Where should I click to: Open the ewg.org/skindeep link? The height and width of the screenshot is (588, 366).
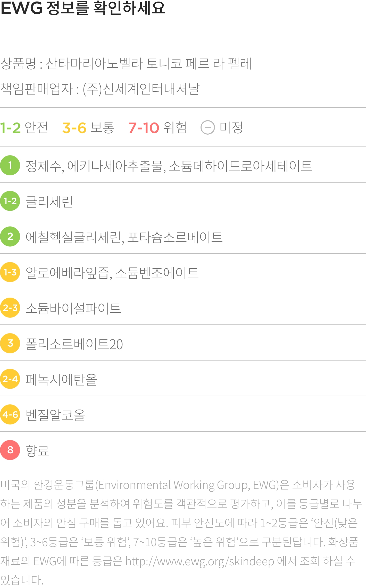[x=200, y=561]
